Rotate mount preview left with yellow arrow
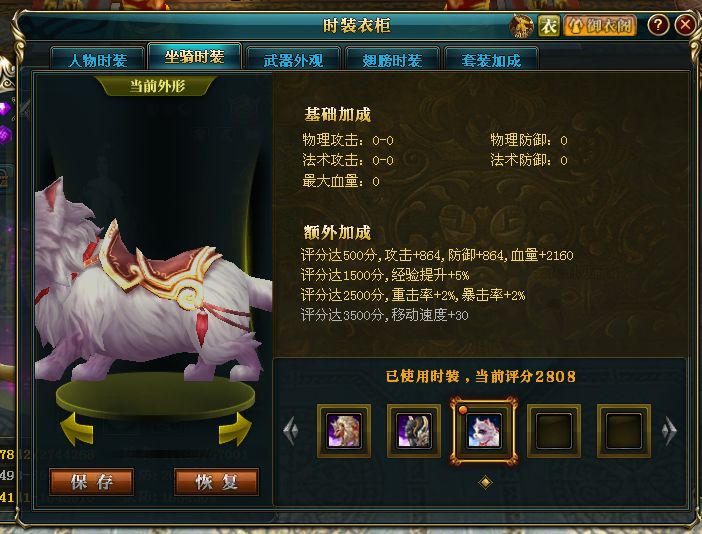 pos(77,429)
